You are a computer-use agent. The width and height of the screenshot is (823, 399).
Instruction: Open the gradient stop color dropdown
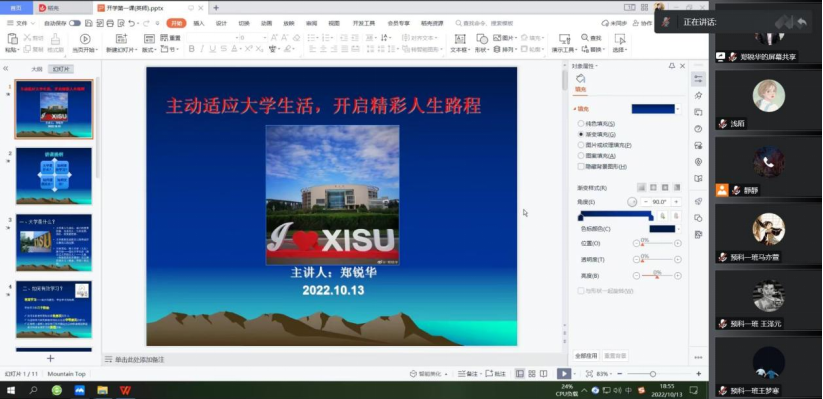point(678,229)
